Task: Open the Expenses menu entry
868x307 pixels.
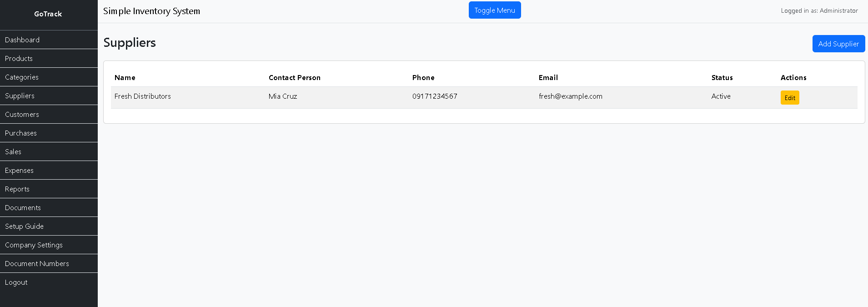Action: (19, 171)
